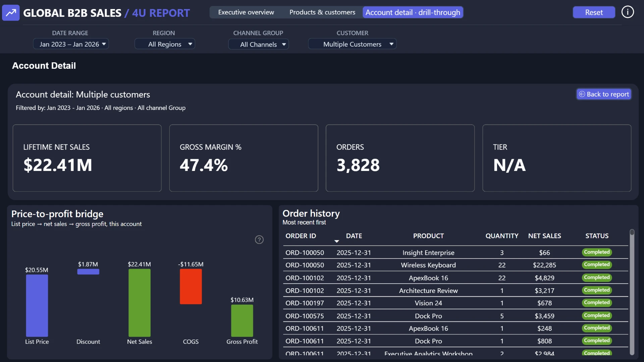This screenshot has height=362, width=644.
Task: Click the green Net Sales bar
Action: [140, 303]
